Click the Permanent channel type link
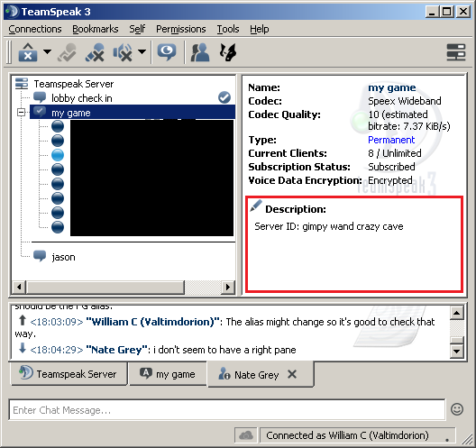Viewport: 476px width, 448px height. pyautogui.click(x=391, y=140)
